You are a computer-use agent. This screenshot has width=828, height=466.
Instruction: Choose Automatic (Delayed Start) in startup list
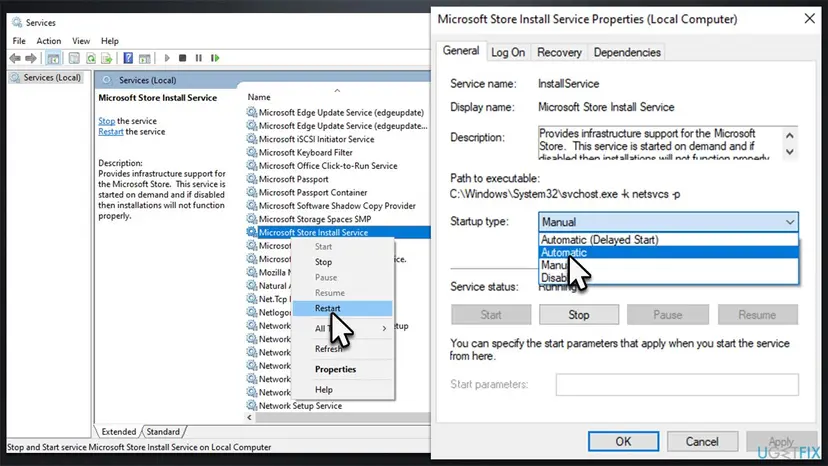(x=668, y=239)
